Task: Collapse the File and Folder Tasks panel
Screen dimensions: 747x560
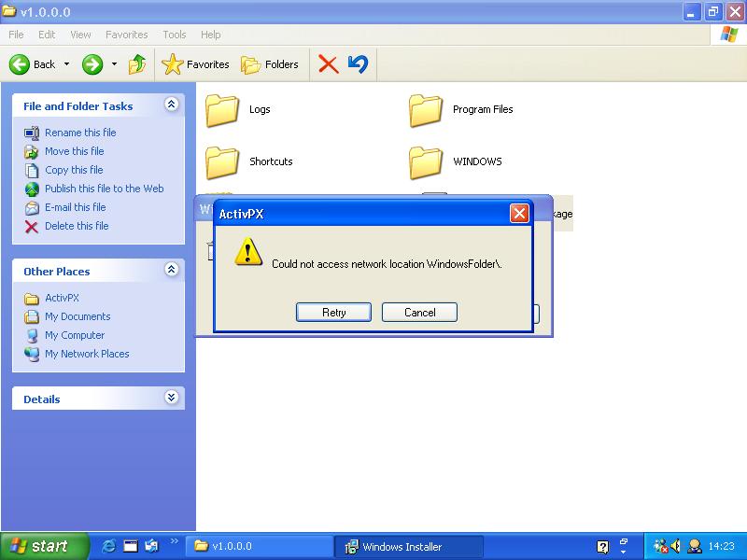Action: [x=171, y=105]
